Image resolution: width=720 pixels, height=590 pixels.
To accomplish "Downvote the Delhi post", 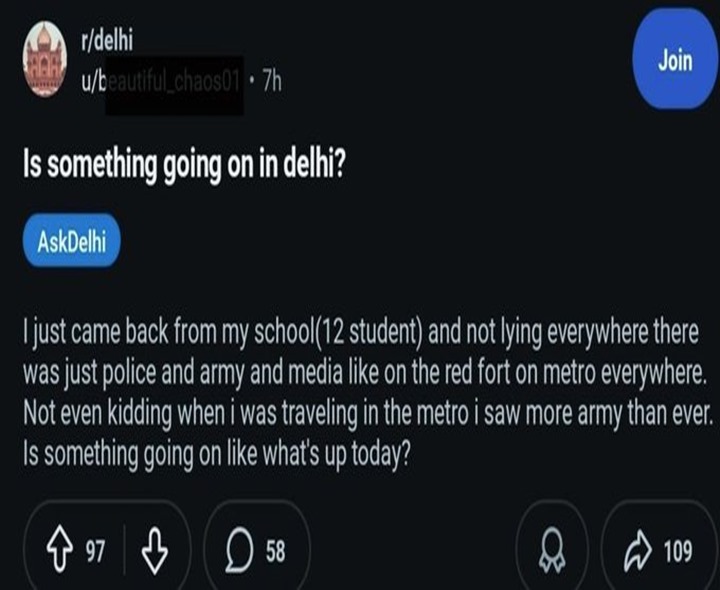I will pos(155,551).
